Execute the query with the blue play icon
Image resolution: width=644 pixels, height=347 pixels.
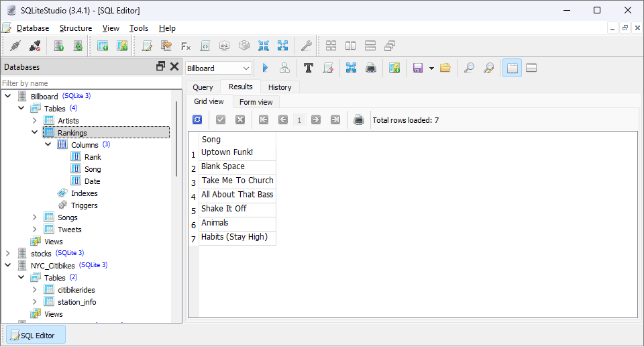(265, 68)
